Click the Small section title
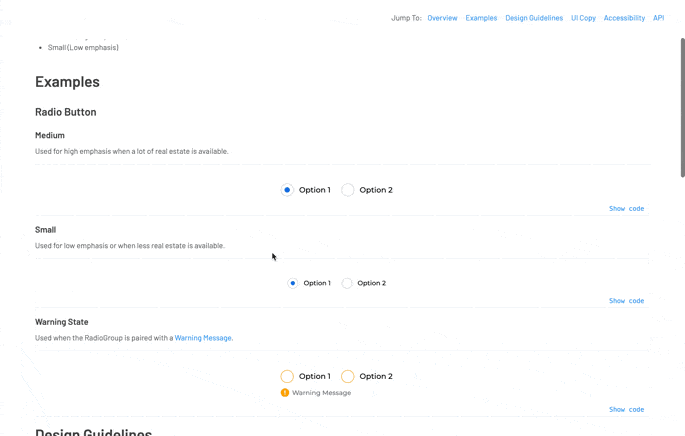This screenshot has width=685, height=436. point(45,230)
